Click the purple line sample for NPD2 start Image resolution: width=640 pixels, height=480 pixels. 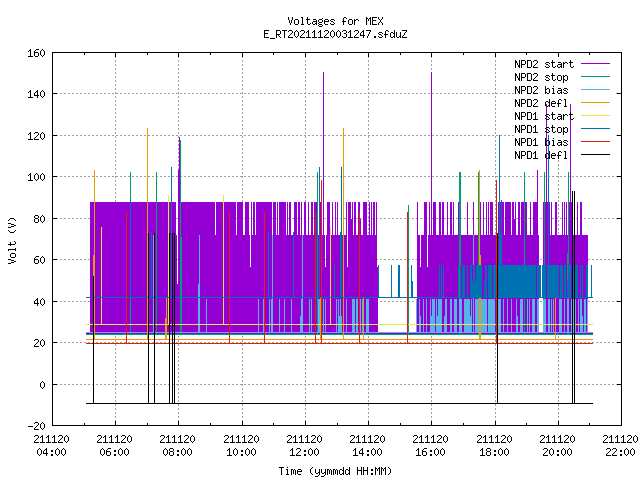coord(595,64)
